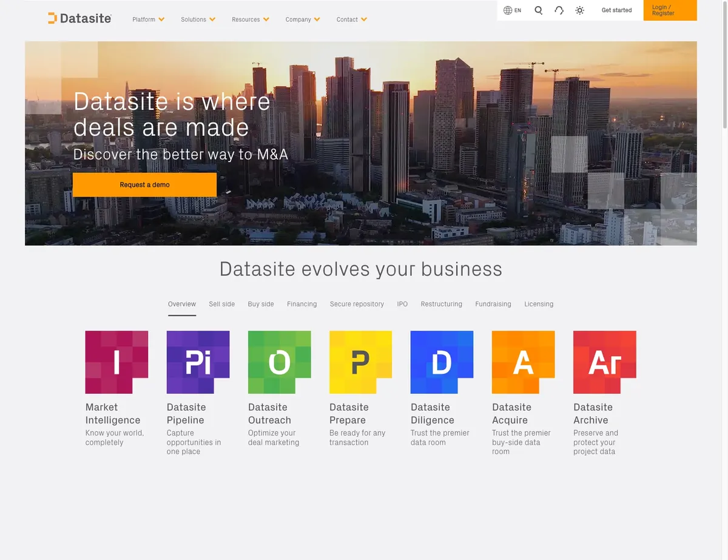Switch to the Buy side tab
This screenshot has height=560, width=728.
pos(261,304)
